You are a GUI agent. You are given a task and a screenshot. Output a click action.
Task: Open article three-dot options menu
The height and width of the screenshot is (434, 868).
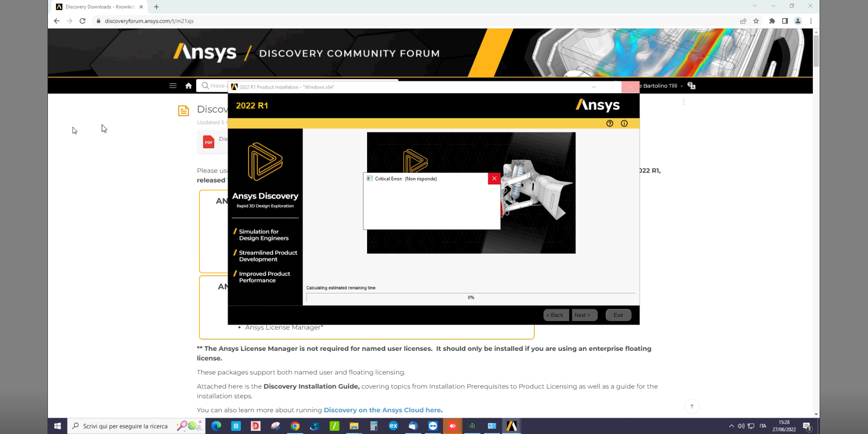click(x=684, y=102)
